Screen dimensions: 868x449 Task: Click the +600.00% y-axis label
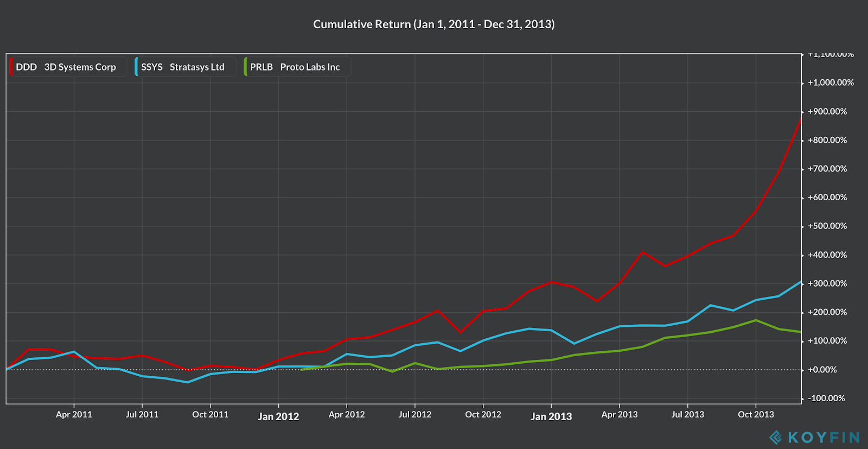[827, 198]
